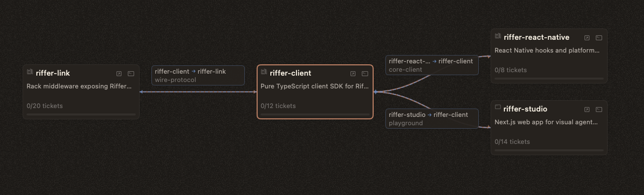644x195 pixels.
Task: Click 'React Native hooks and platform' description
Action: [547, 51]
